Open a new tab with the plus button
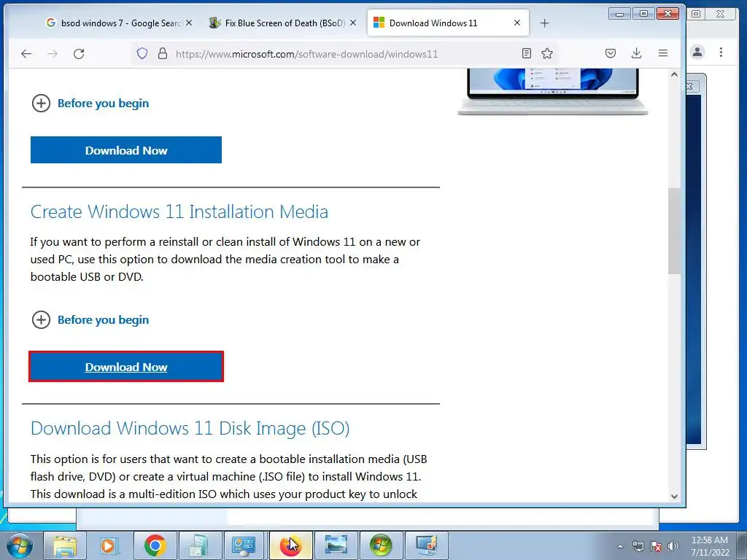Viewport: 747px width, 560px height. click(x=544, y=23)
